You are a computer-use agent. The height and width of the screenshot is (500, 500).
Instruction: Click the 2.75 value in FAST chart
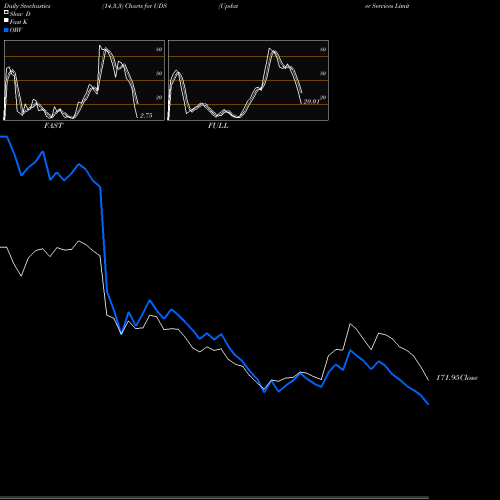tap(146, 115)
